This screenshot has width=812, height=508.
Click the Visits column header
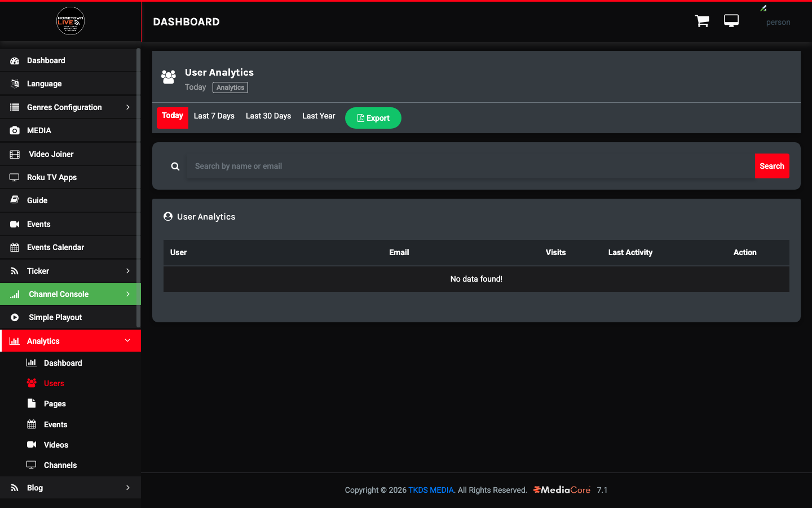[x=555, y=252]
